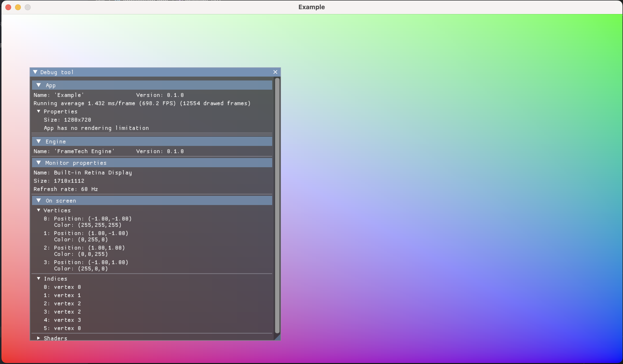The image size is (623, 364).
Task: Click index 4 vertex 3 entry
Action: 62,320
